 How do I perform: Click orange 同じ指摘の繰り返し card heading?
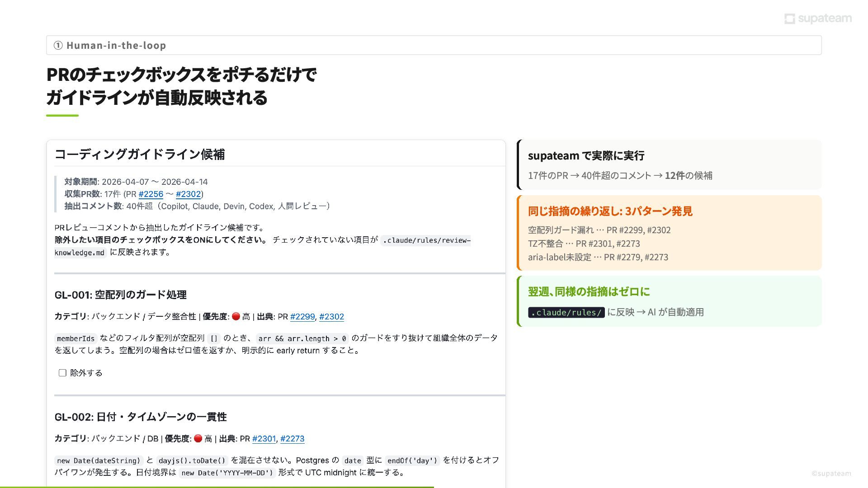click(x=610, y=211)
